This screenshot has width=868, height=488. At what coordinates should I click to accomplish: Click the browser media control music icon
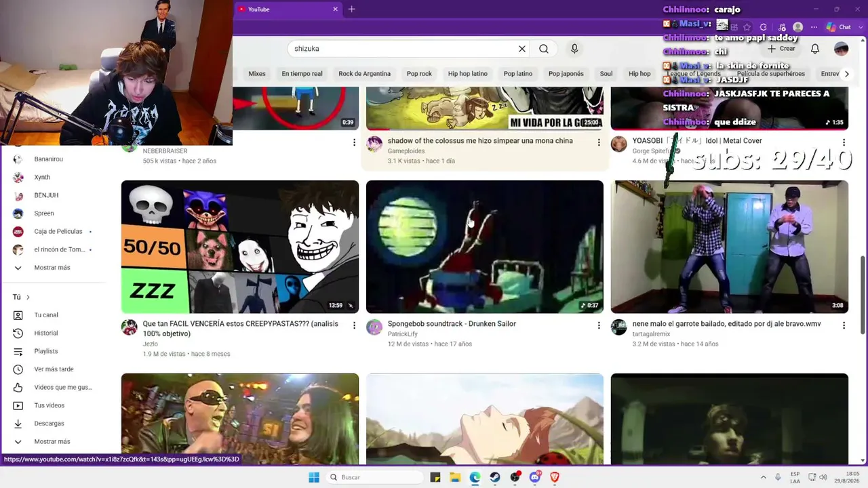(x=782, y=27)
